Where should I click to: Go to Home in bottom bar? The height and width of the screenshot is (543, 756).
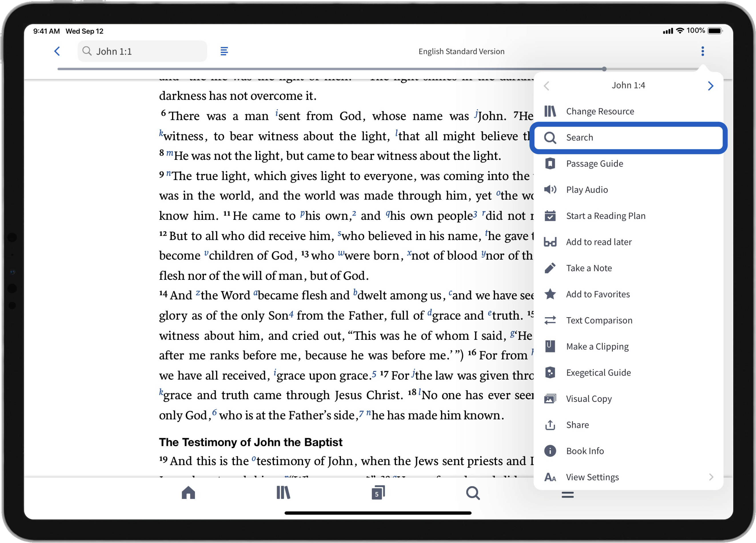tap(188, 493)
